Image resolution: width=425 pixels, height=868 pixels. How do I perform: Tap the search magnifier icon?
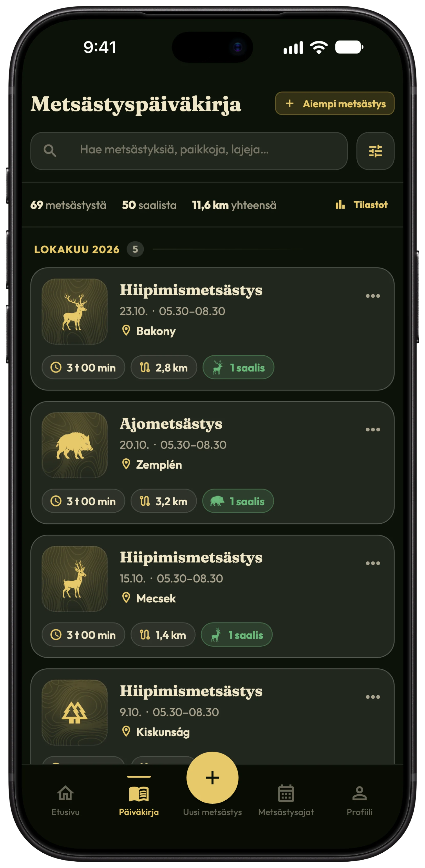point(50,150)
